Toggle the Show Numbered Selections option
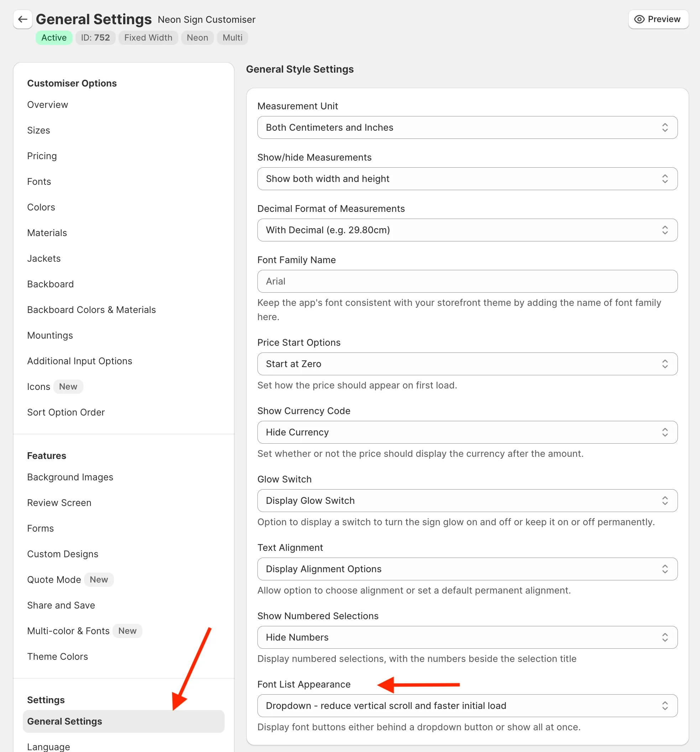Screen dimensions: 700x752 467,637
